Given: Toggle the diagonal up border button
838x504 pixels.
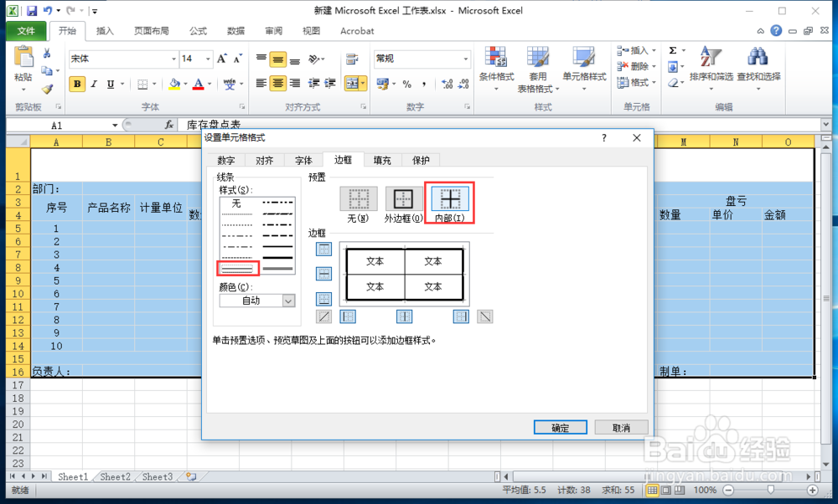Looking at the screenshot, I should point(323,316).
